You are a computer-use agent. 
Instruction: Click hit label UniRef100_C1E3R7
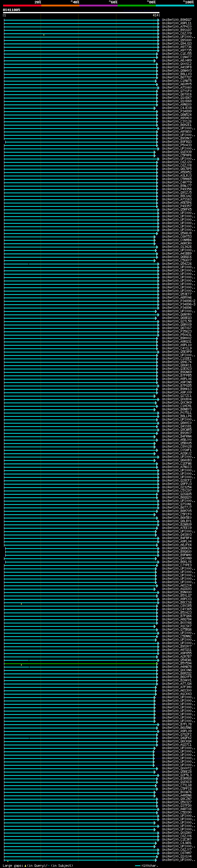click(177, 840)
